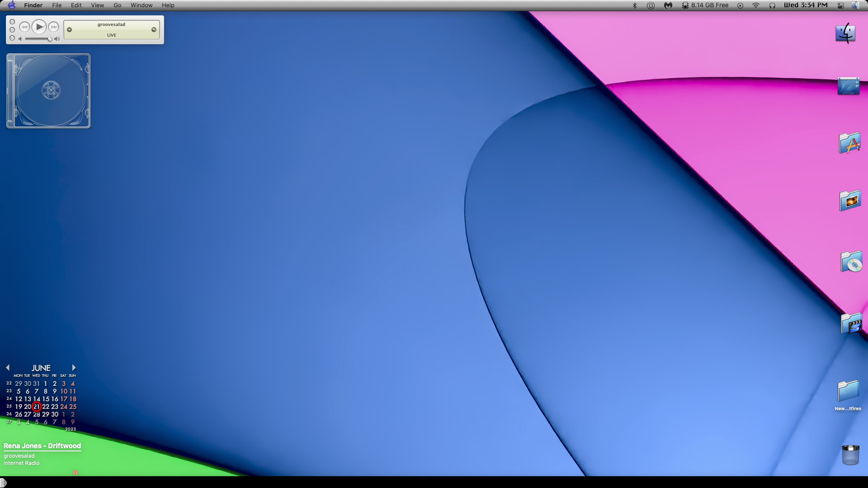Viewport: 868px width, 488px height.
Task: Click the Rena Jones - Driftwood track title
Action: 42,446
